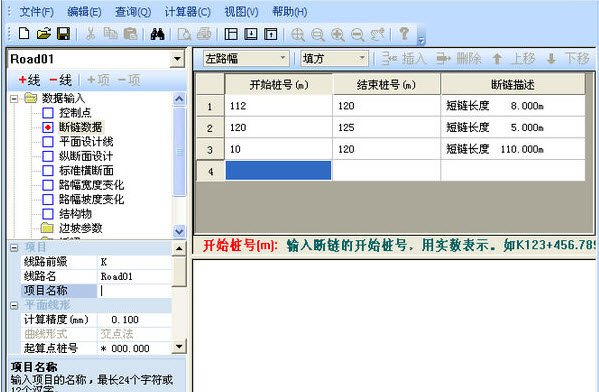Open the 填方 dropdown

point(335,58)
